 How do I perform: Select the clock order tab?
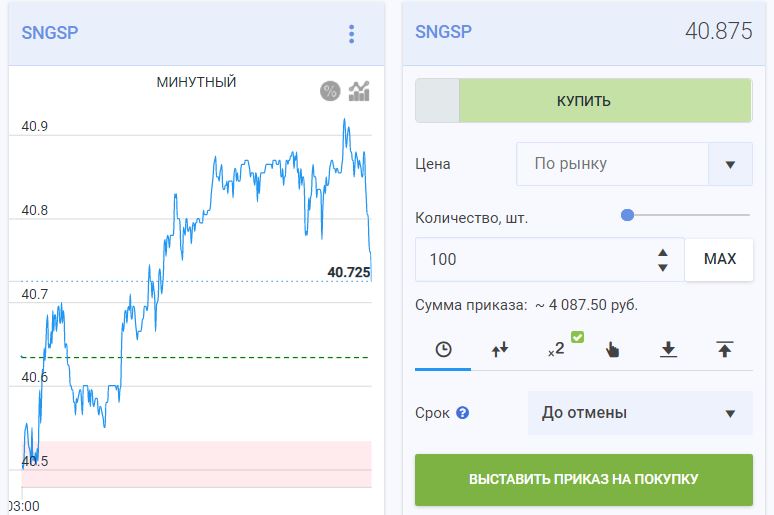(x=443, y=350)
